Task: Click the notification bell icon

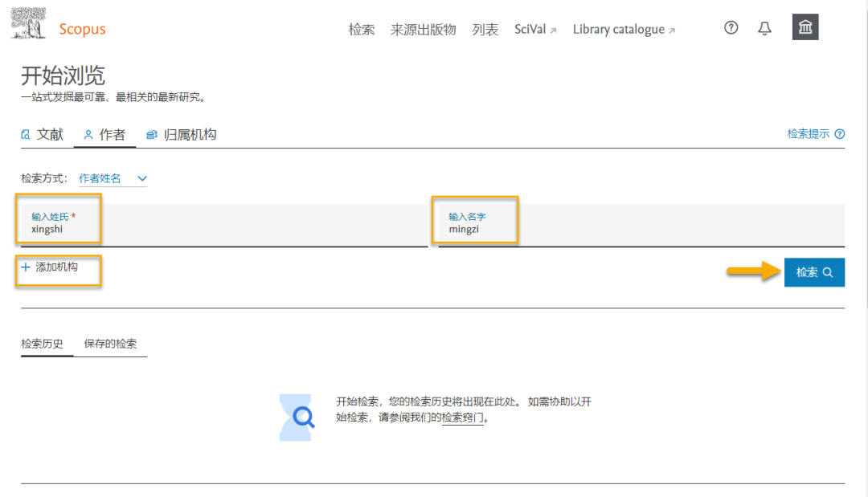Action: pos(764,27)
